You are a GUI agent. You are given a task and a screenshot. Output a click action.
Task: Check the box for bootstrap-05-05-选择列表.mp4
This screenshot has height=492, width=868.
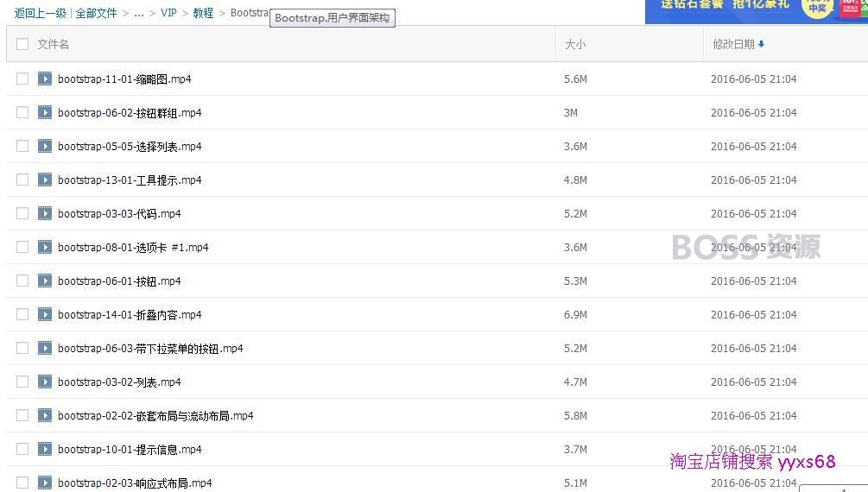(x=22, y=146)
